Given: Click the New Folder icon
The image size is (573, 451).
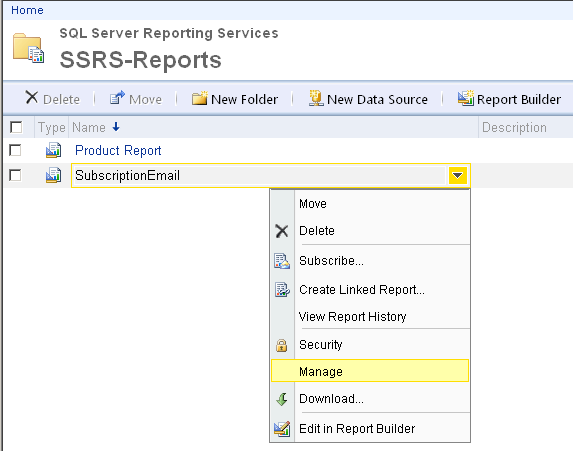Looking at the screenshot, I should 200,98.
